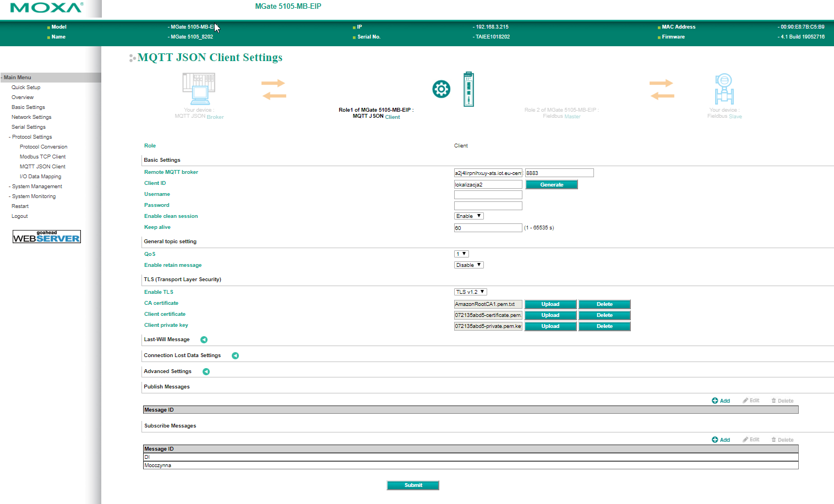
Task: Expand the Last-Will Message section
Action: [x=204, y=339]
